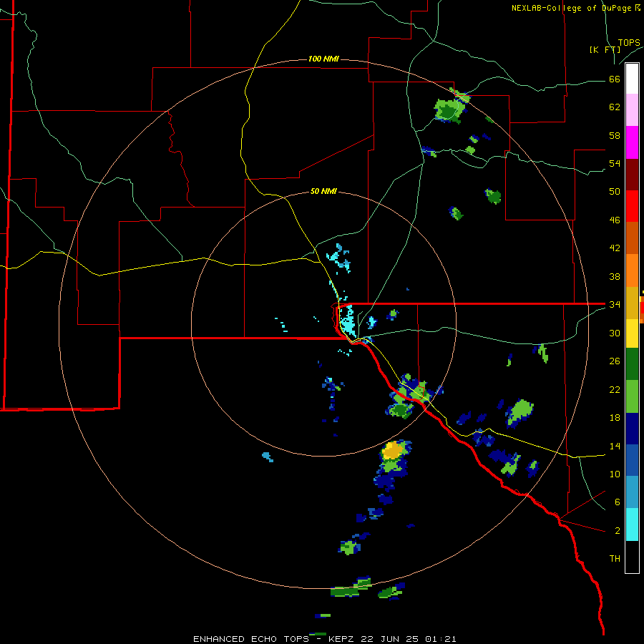Pick the cyan legend swatch
The width and height of the screenshot is (644, 644).
click(x=632, y=525)
